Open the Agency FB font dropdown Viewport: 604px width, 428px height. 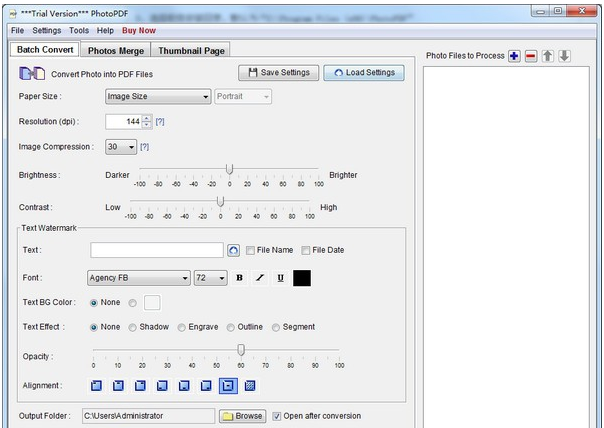pos(138,278)
